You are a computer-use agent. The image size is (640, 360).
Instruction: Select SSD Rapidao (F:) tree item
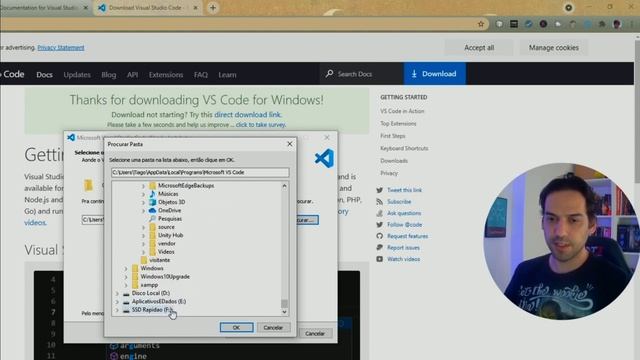(151, 310)
